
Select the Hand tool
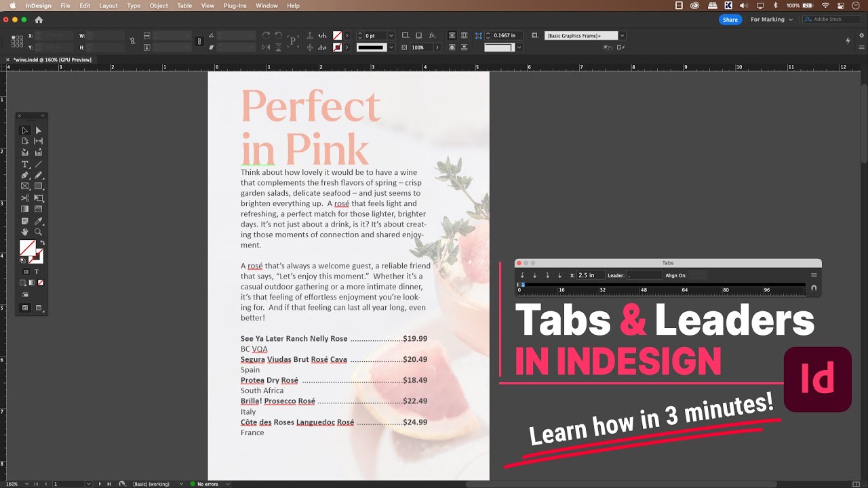(x=25, y=232)
